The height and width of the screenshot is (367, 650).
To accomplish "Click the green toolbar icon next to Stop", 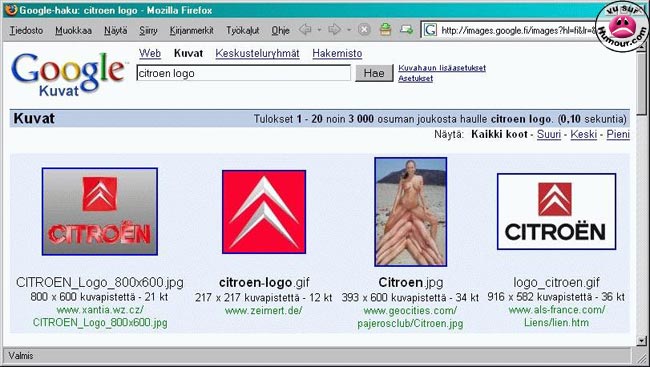I will (x=386, y=29).
